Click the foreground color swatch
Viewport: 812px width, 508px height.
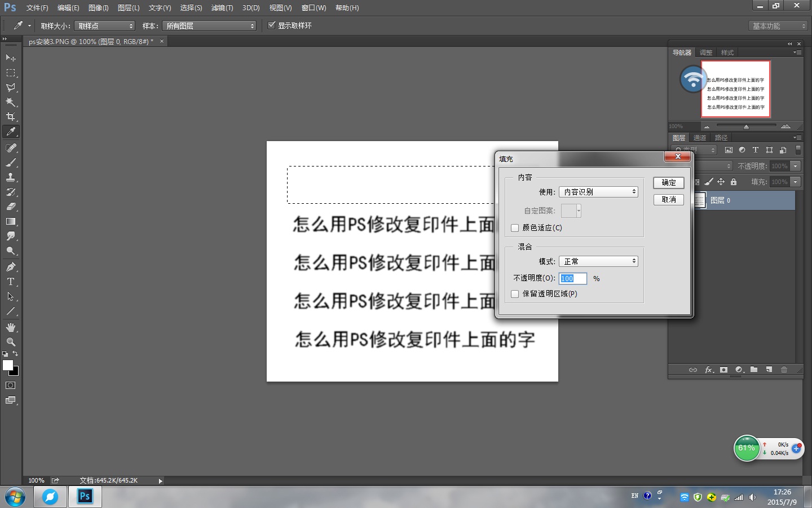click(8, 365)
